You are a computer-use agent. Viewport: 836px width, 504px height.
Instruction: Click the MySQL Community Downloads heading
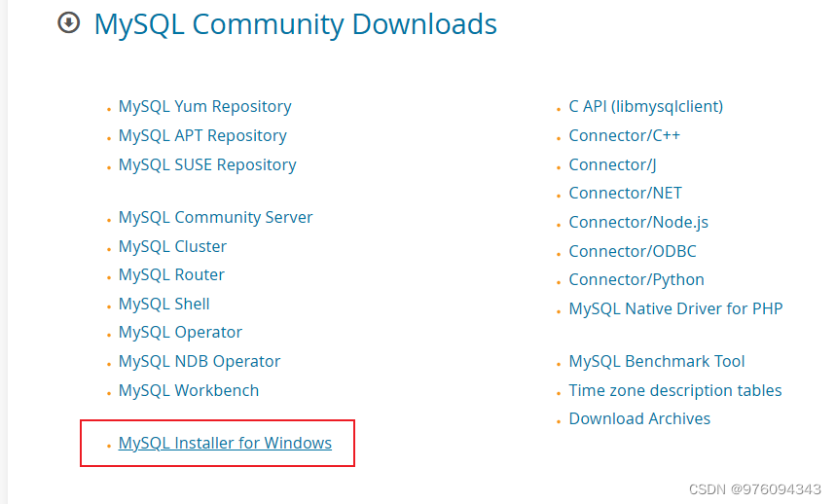tap(295, 24)
